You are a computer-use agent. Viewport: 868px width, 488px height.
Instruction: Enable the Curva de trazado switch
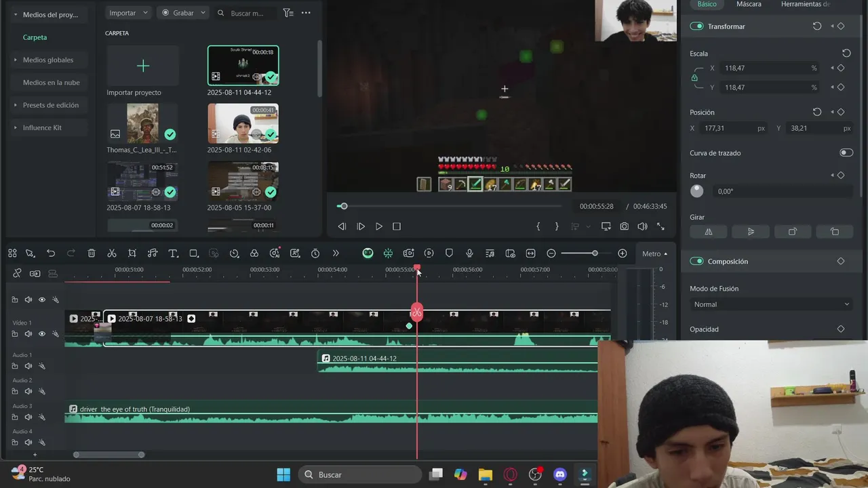click(846, 152)
